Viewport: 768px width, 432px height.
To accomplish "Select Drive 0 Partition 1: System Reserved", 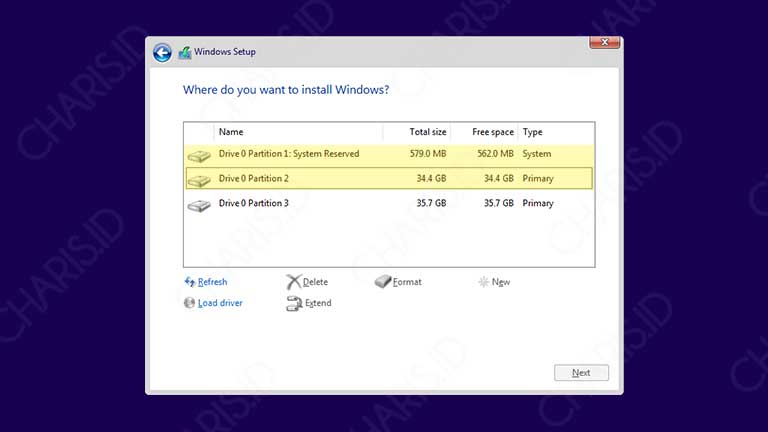I will click(x=389, y=154).
